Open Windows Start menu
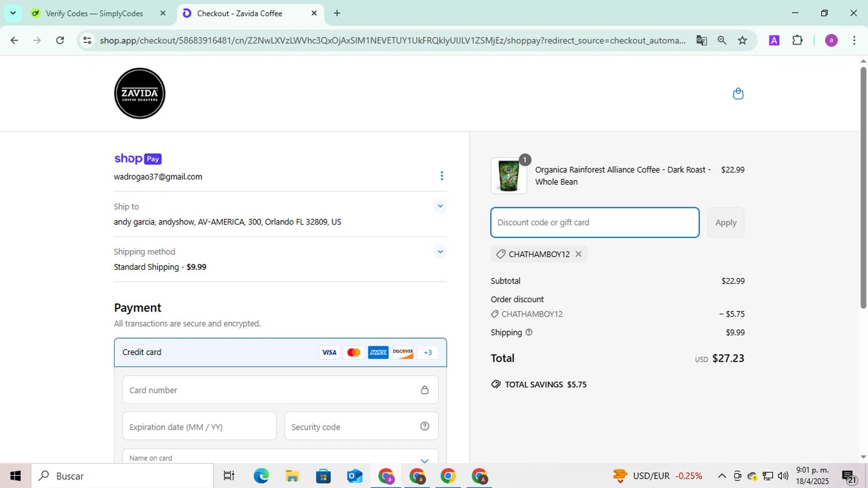Viewport: 868px width, 488px height. click(x=16, y=476)
